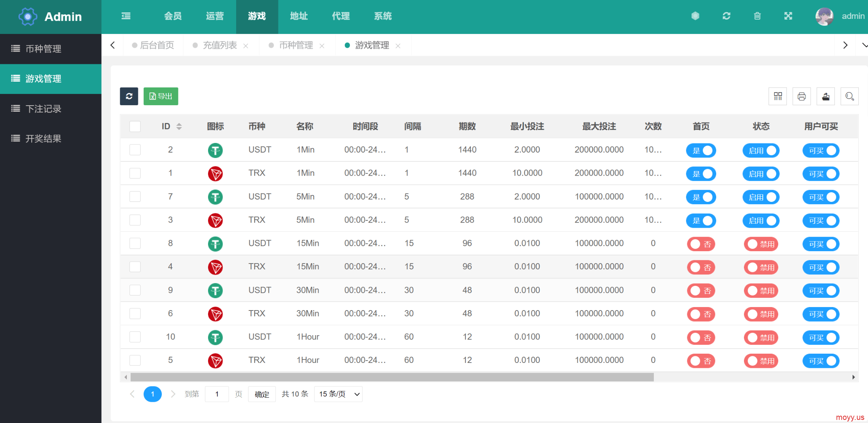Toggle 状态 switch for ID 8 row
Image resolution: width=868 pixels, height=423 pixels.
(761, 244)
